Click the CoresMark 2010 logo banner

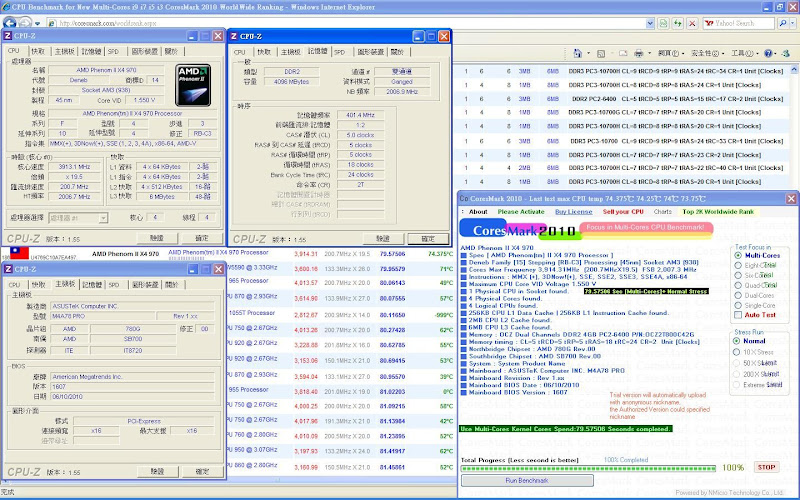coord(586,230)
